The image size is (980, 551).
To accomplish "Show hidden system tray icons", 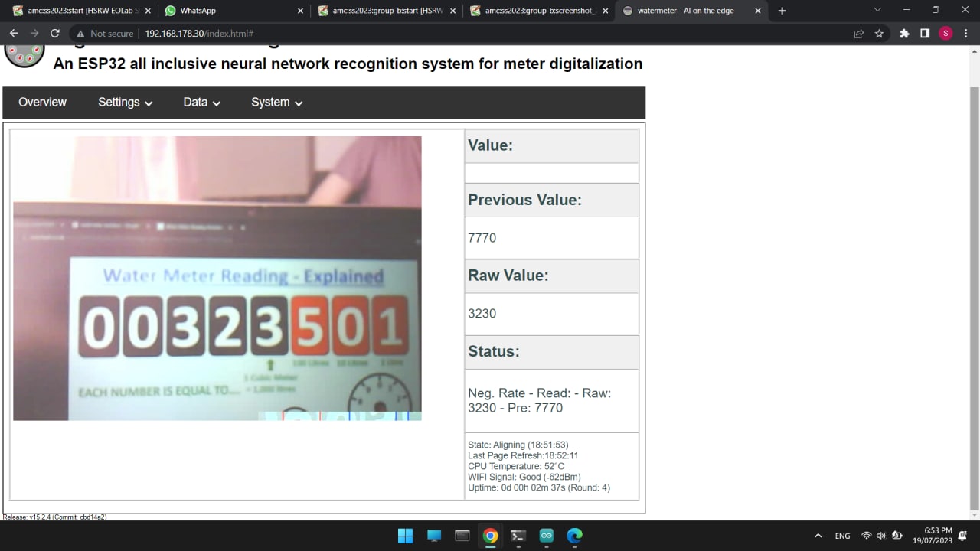I will pyautogui.click(x=818, y=536).
